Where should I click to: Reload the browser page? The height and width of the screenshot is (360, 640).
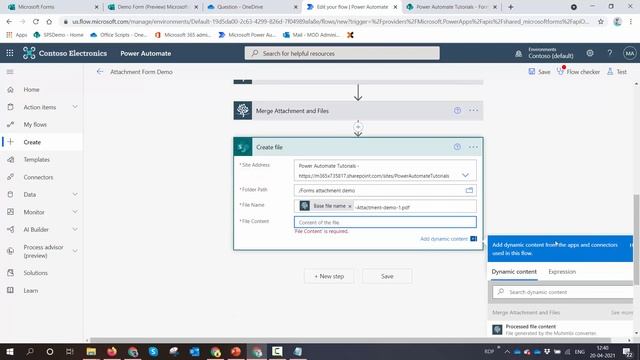tap(36, 22)
